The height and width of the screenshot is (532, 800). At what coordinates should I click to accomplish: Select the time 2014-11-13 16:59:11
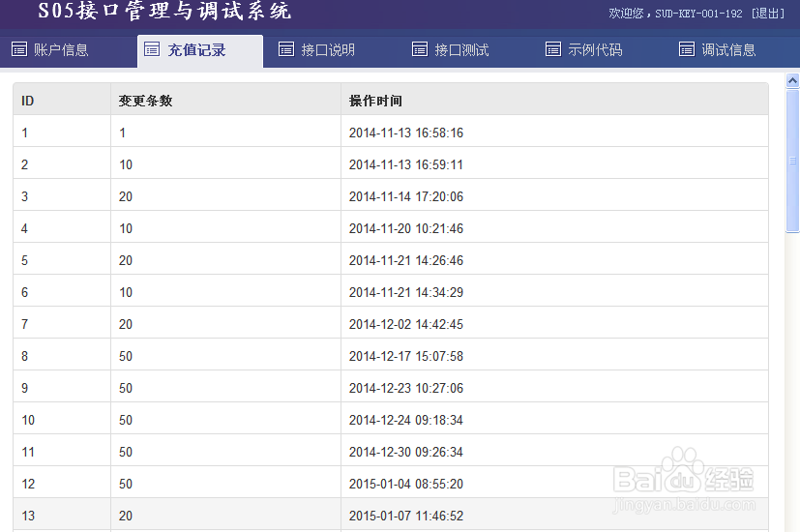pyautogui.click(x=406, y=164)
